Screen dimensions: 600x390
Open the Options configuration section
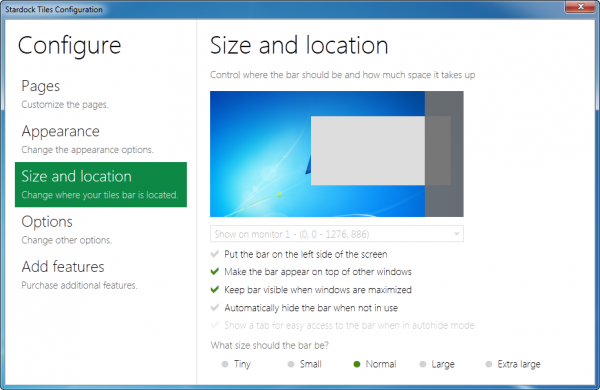tap(101, 230)
